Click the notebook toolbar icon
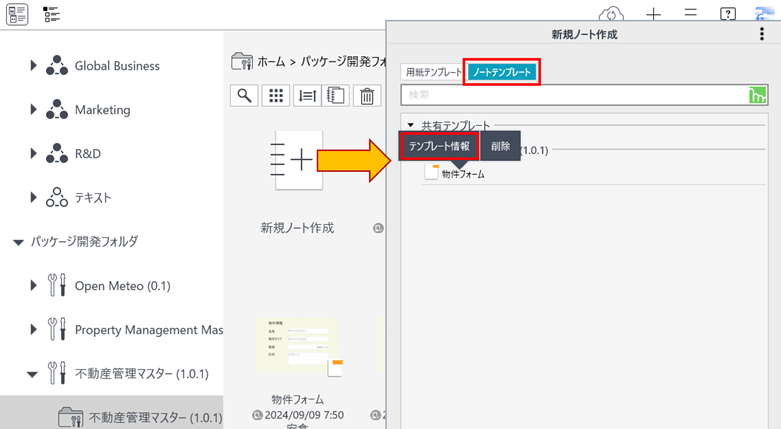The height and width of the screenshot is (429, 781). pyautogui.click(x=336, y=95)
